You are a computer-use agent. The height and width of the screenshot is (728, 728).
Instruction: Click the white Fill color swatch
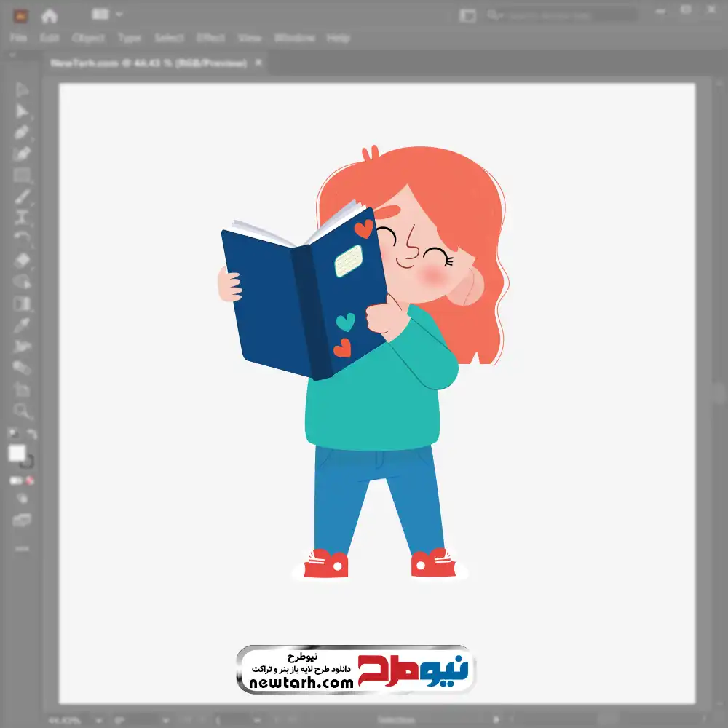coord(17,453)
